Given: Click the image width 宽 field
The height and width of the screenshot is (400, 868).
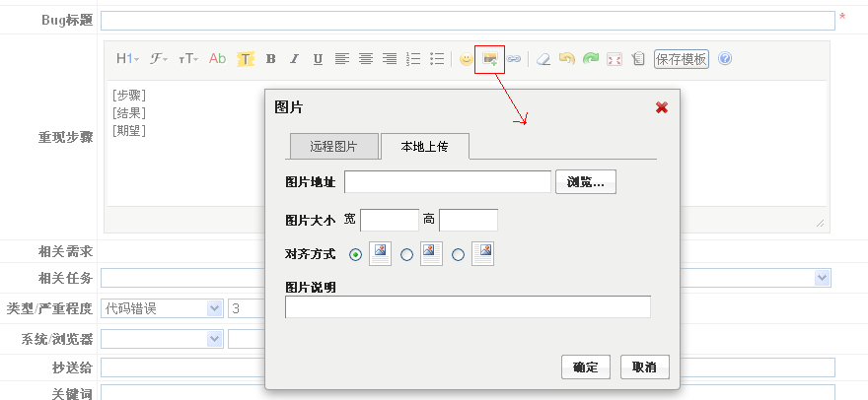Looking at the screenshot, I should (390, 220).
